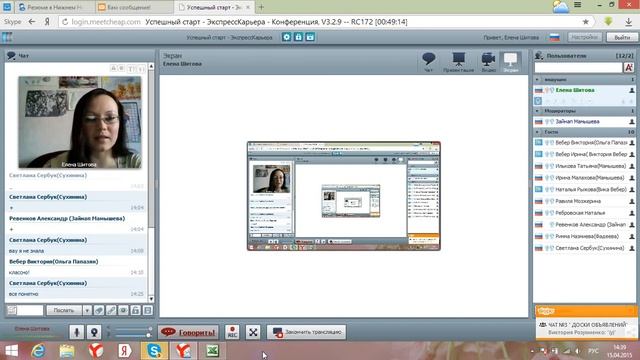Bookmark page with the star icon
The height and width of the screenshot is (360, 640).
585,22
